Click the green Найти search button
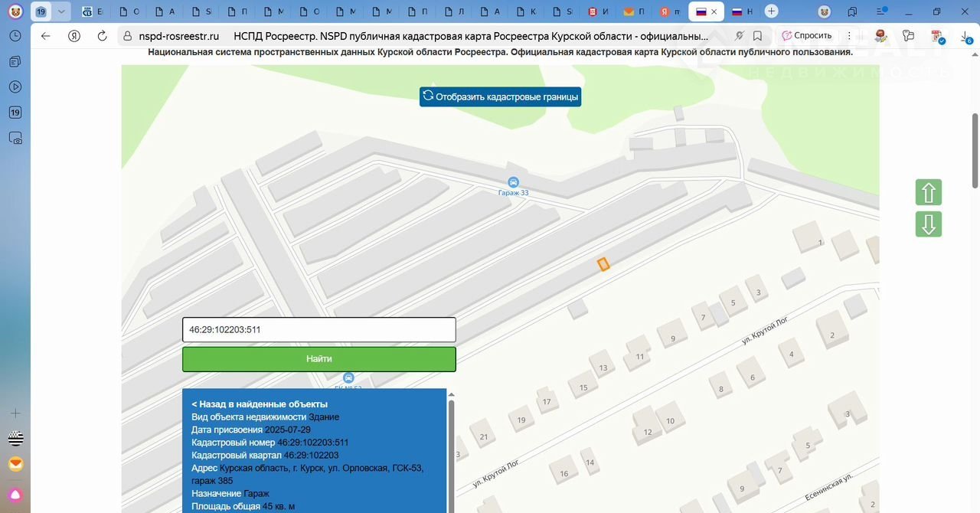980x513 pixels. pos(318,359)
